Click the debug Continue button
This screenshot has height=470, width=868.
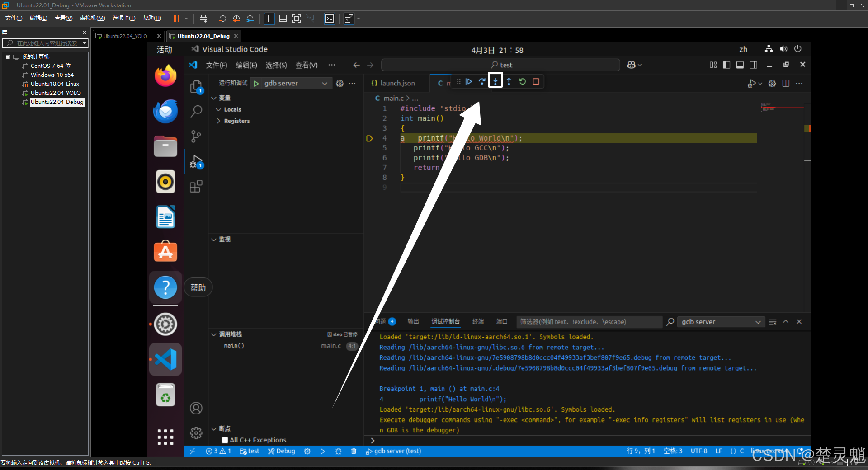tap(469, 82)
